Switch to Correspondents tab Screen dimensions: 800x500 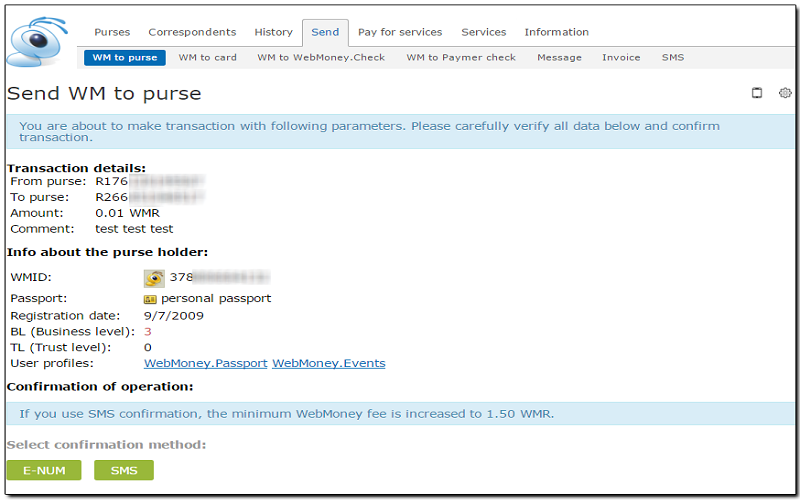pos(192,32)
